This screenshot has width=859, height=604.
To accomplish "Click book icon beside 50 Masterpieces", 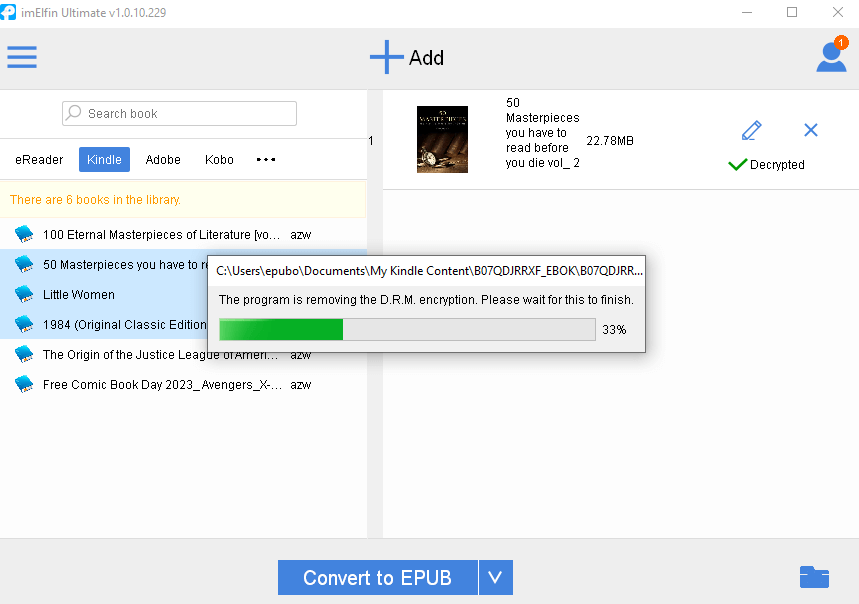I will coord(24,264).
